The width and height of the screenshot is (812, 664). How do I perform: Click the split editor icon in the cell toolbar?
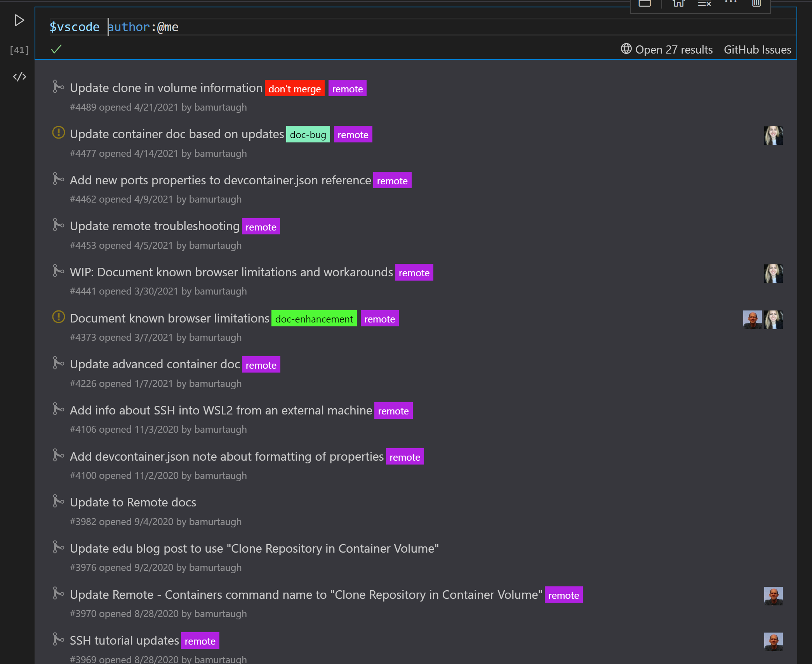[645, 3]
